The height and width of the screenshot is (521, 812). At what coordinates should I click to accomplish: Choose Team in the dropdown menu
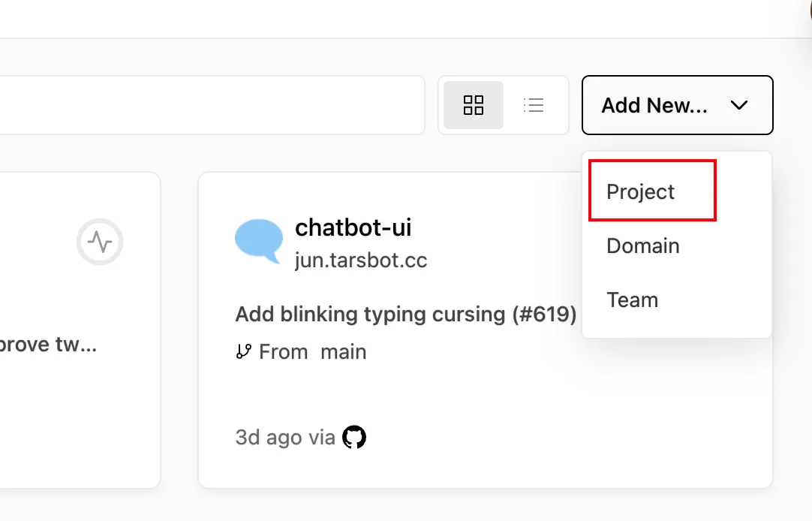(633, 300)
